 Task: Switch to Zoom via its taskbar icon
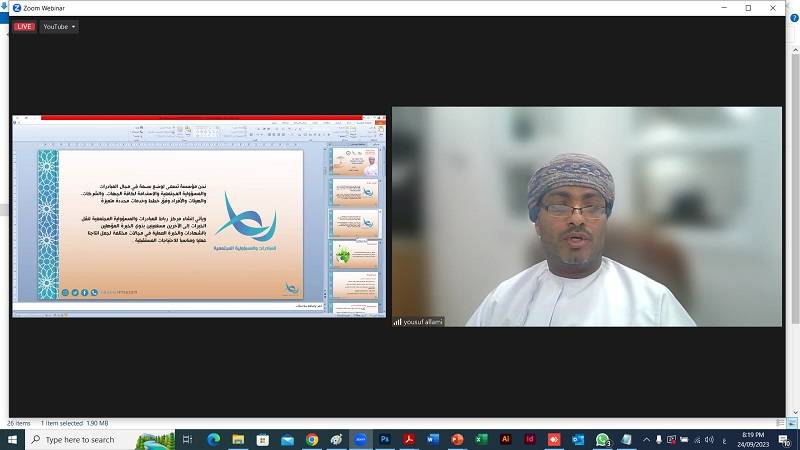point(360,439)
